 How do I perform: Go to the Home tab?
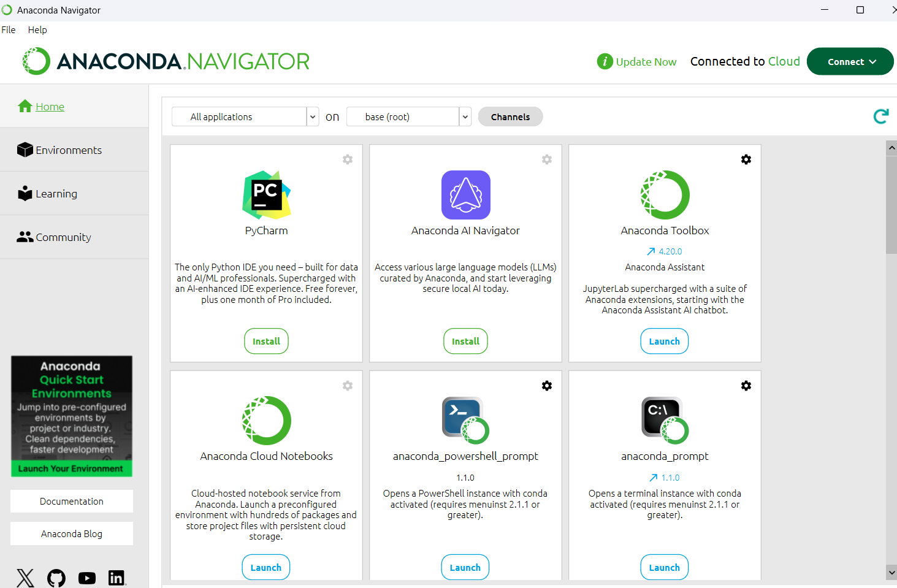(74, 106)
